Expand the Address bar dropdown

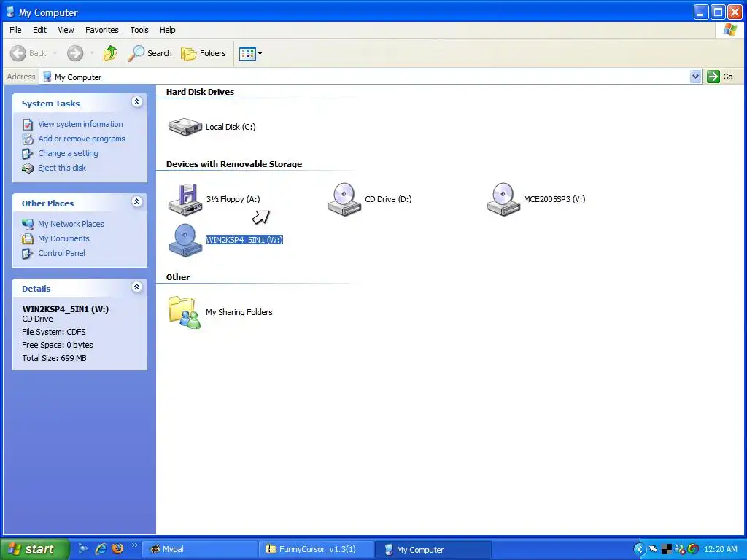695,77
